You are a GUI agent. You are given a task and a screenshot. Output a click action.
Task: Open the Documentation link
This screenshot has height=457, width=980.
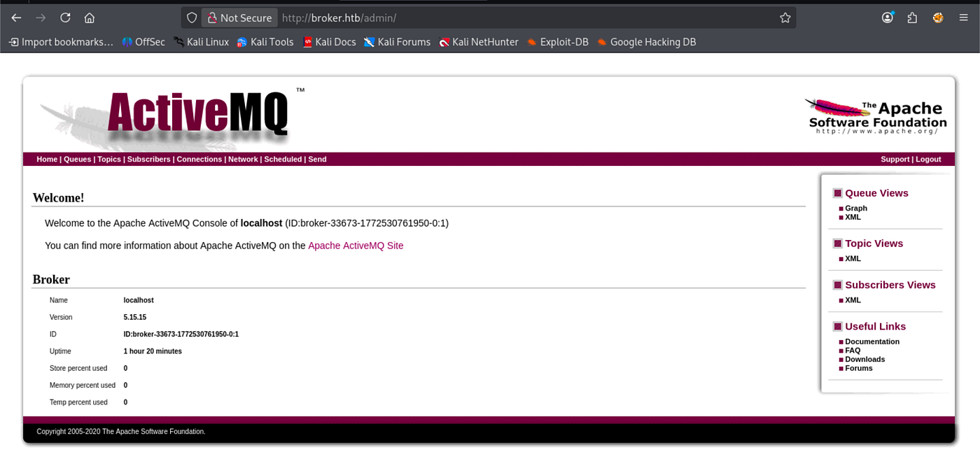coord(872,342)
